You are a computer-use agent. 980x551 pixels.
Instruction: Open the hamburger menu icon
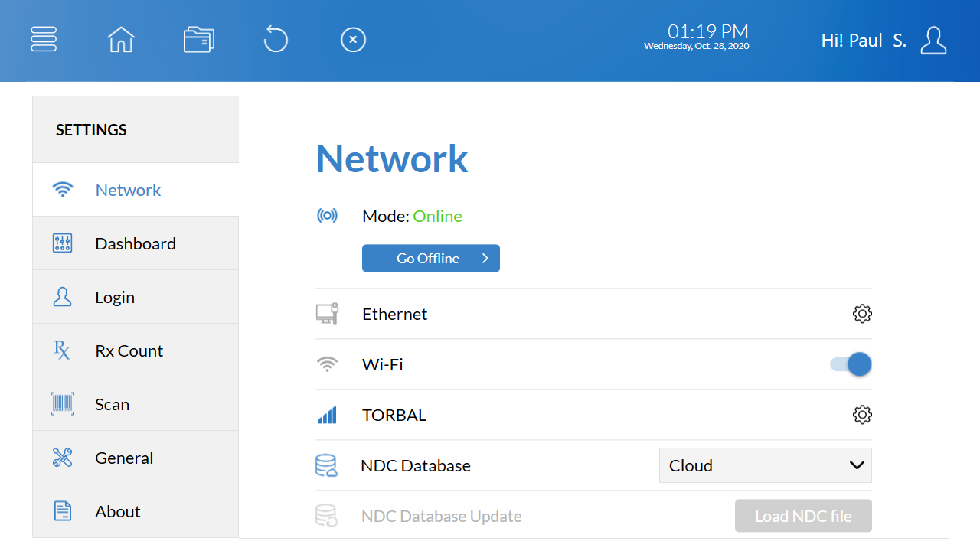tap(44, 39)
